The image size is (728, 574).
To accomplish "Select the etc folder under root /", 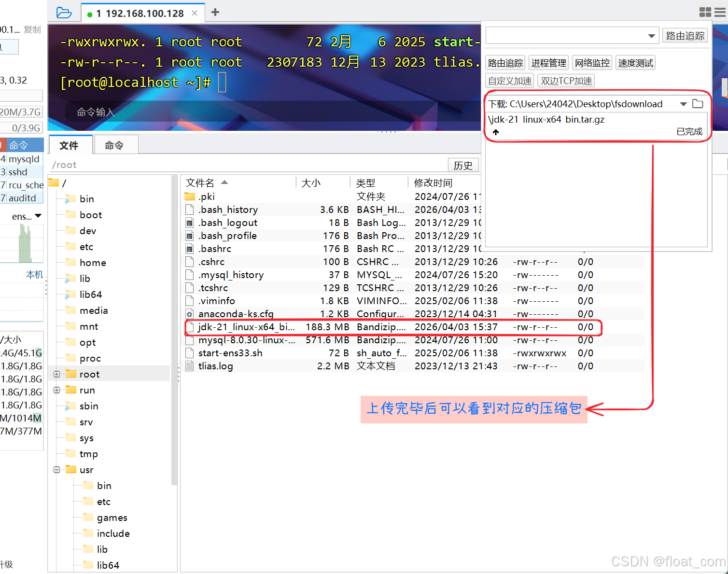I will click(86, 247).
